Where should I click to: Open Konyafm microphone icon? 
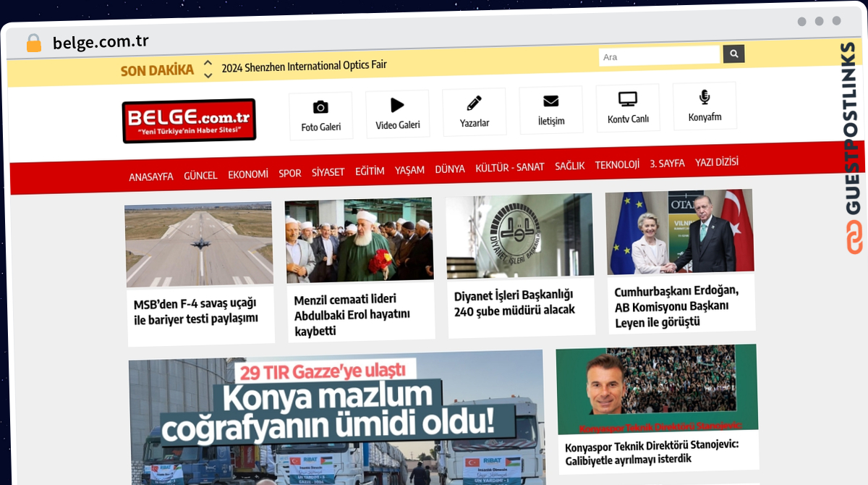click(704, 97)
